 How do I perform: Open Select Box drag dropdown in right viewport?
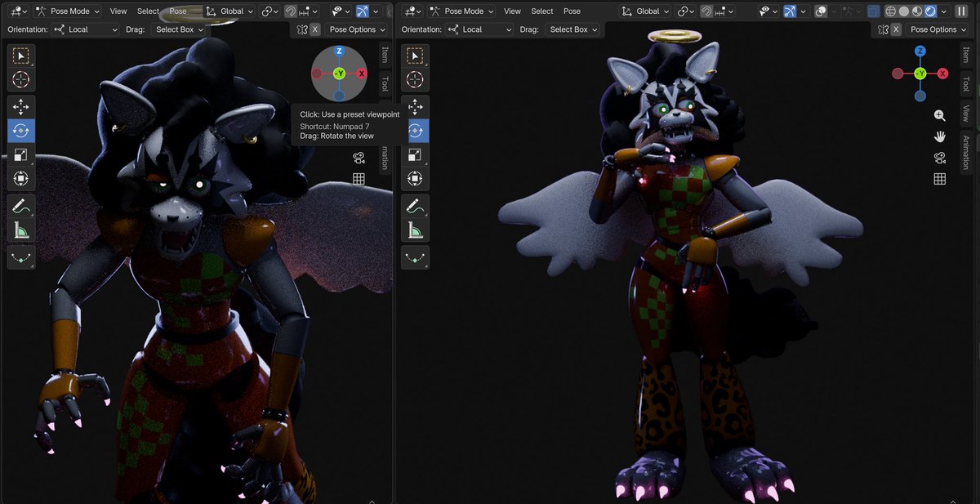tap(572, 29)
